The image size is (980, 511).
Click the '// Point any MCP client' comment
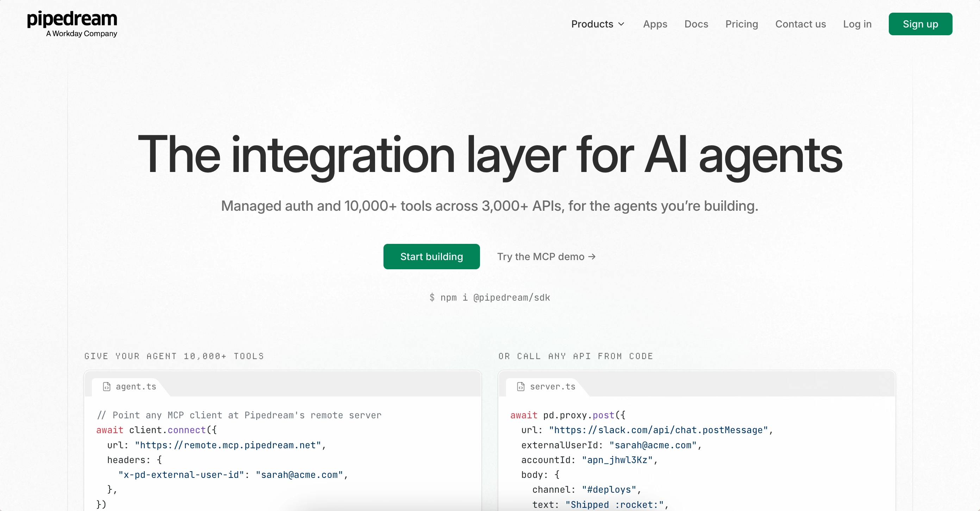click(239, 415)
